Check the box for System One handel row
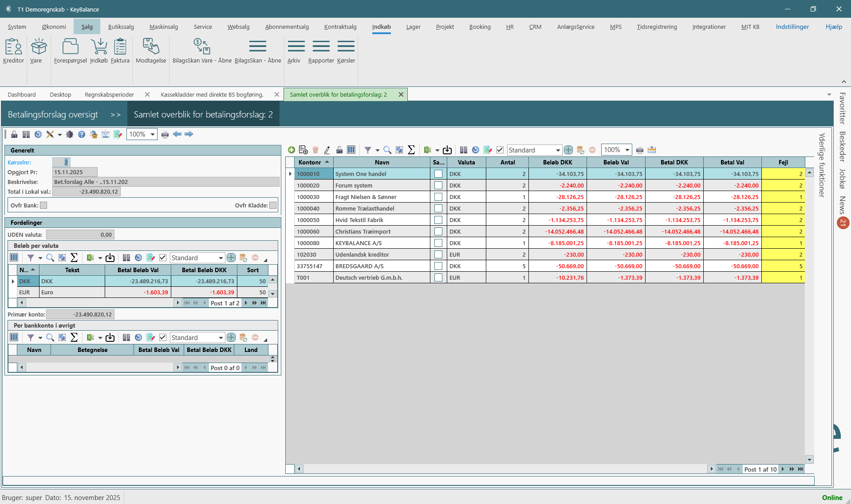Viewport: 851px width, 504px height. pos(438,174)
